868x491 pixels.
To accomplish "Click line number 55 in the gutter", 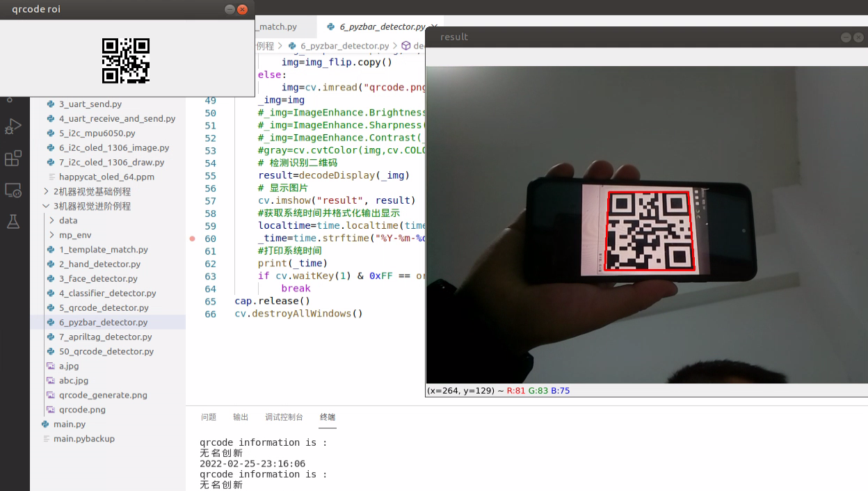I will coord(210,176).
